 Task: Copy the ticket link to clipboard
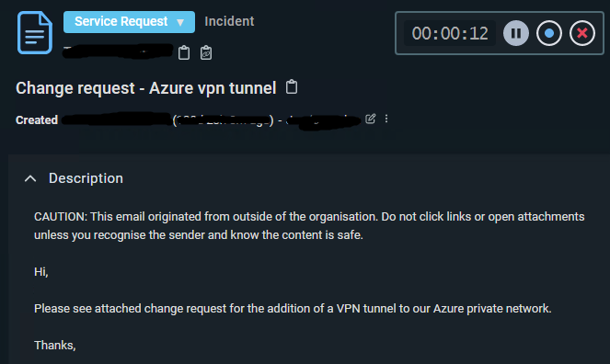click(x=206, y=52)
